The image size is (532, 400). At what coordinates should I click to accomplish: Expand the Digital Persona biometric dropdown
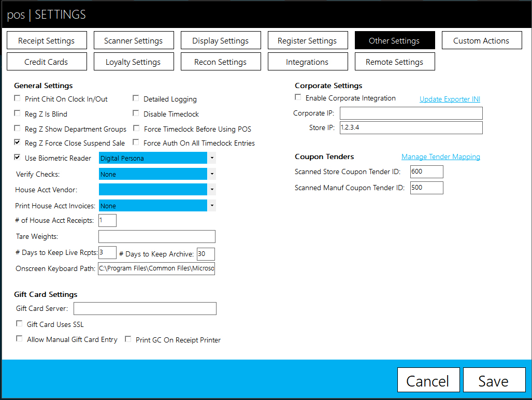(212, 158)
